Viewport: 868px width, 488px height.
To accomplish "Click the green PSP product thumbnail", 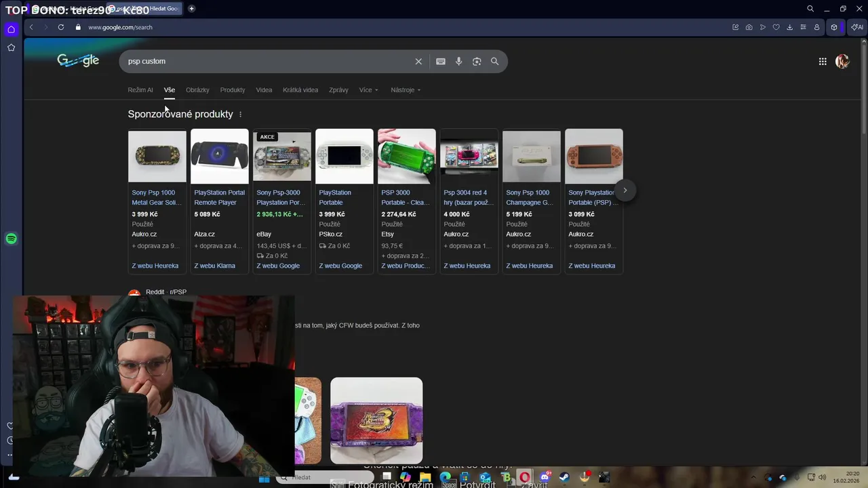I will click(407, 157).
